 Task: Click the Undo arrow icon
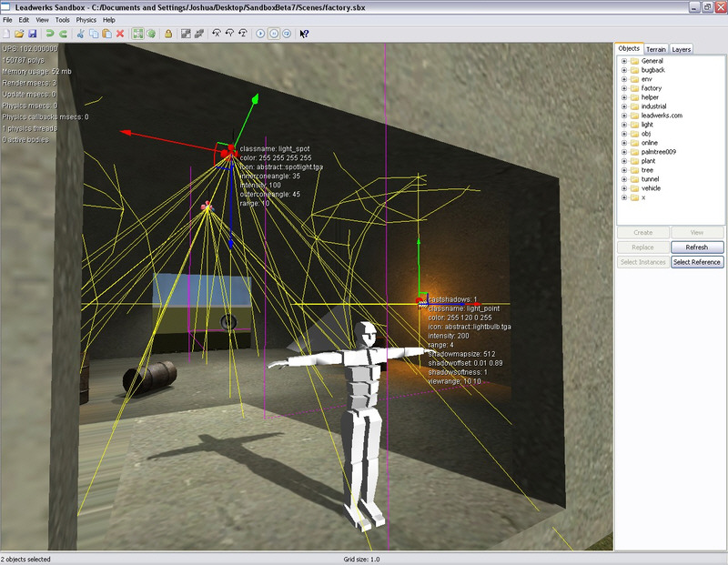click(x=50, y=34)
